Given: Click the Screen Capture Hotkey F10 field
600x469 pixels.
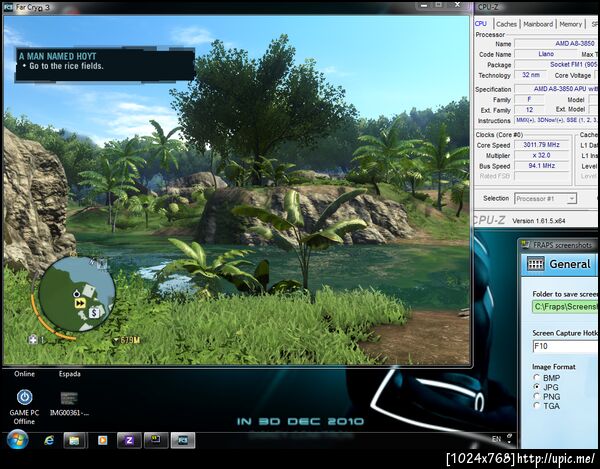Looking at the screenshot, I should click(x=565, y=346).
